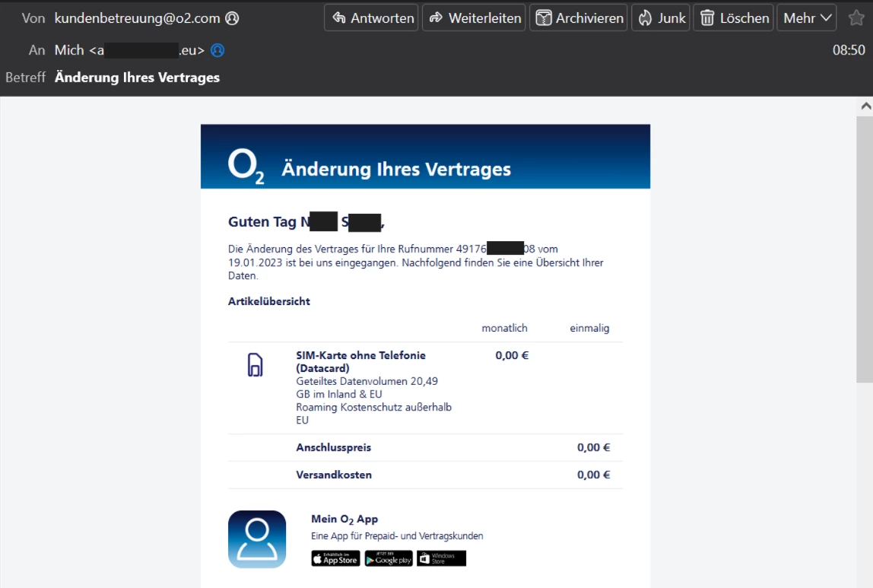Open the recipient contact icon next to Mich
Screen dimensions: 873x588
pos(217,51)
